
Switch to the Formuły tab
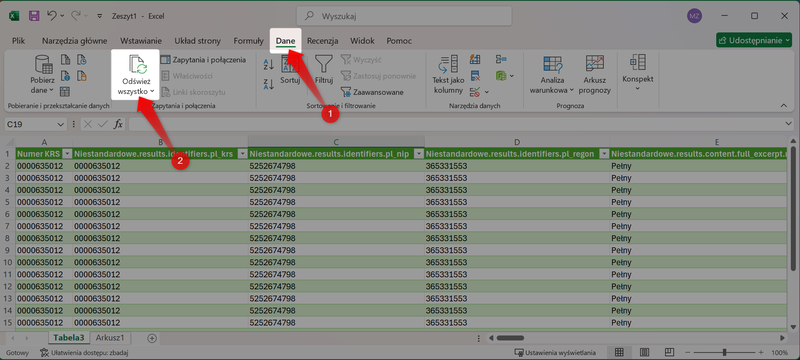pyautogui.click(x=248, y=41)
